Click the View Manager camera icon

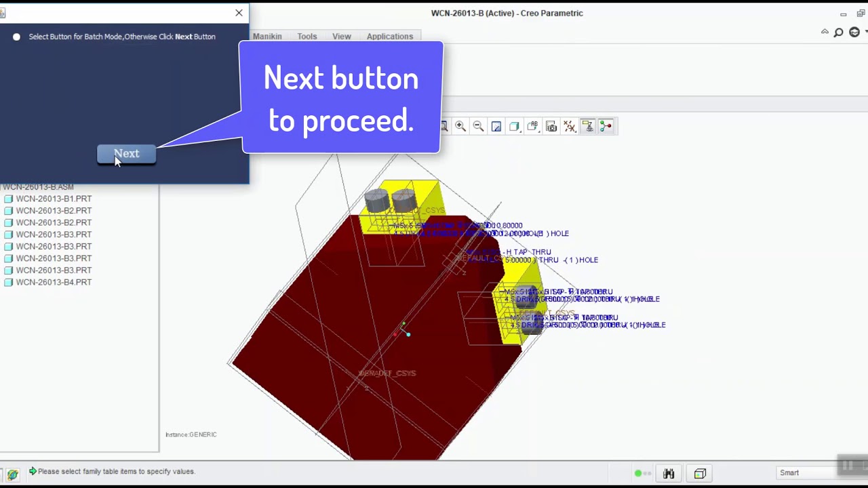pyautogui.click(x=551, y=126)
